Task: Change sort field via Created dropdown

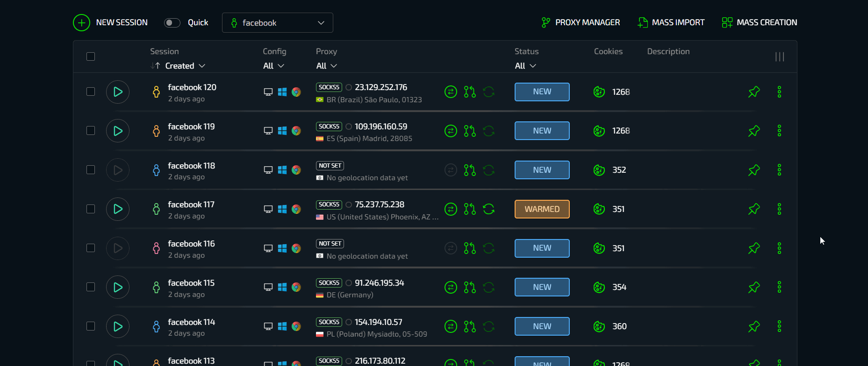Action: pyautogui.click(x=185, y=66)
